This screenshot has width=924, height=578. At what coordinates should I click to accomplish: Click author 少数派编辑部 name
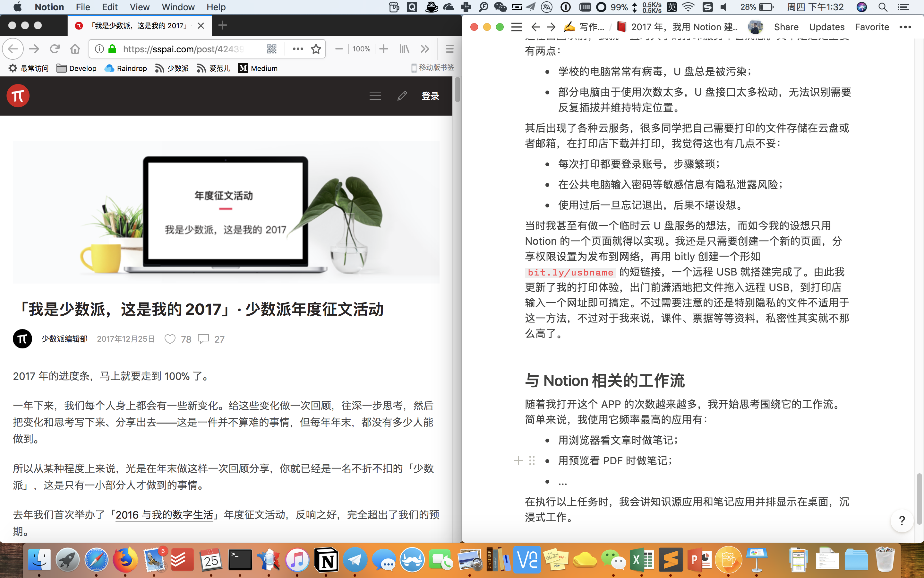click(64, 339)
